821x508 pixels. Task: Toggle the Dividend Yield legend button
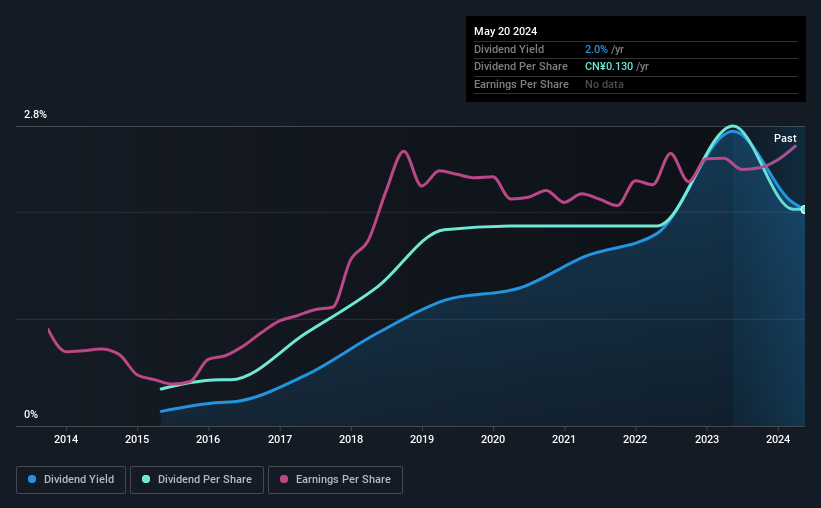coord(72,480)
